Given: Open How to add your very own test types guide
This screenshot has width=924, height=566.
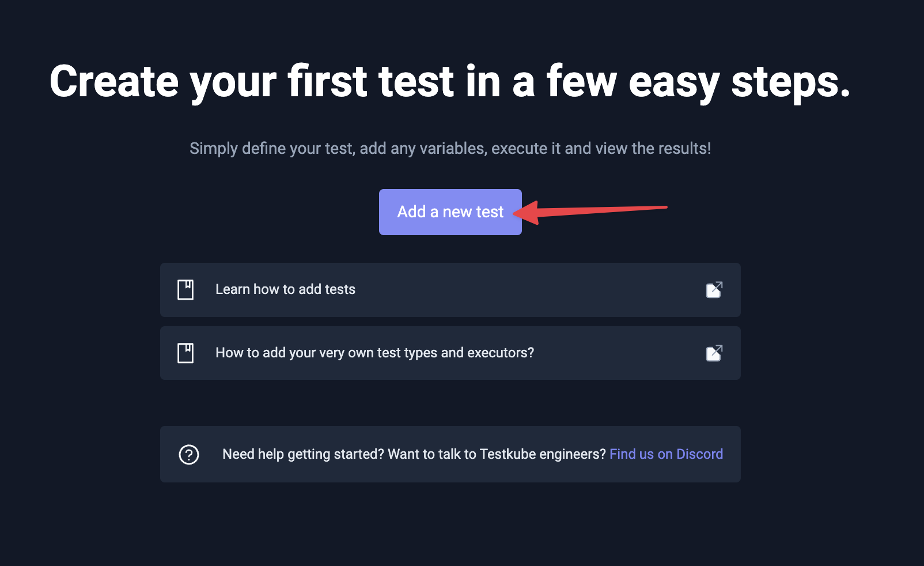Looking at the screenshot, I should click(x=374, y=353).
